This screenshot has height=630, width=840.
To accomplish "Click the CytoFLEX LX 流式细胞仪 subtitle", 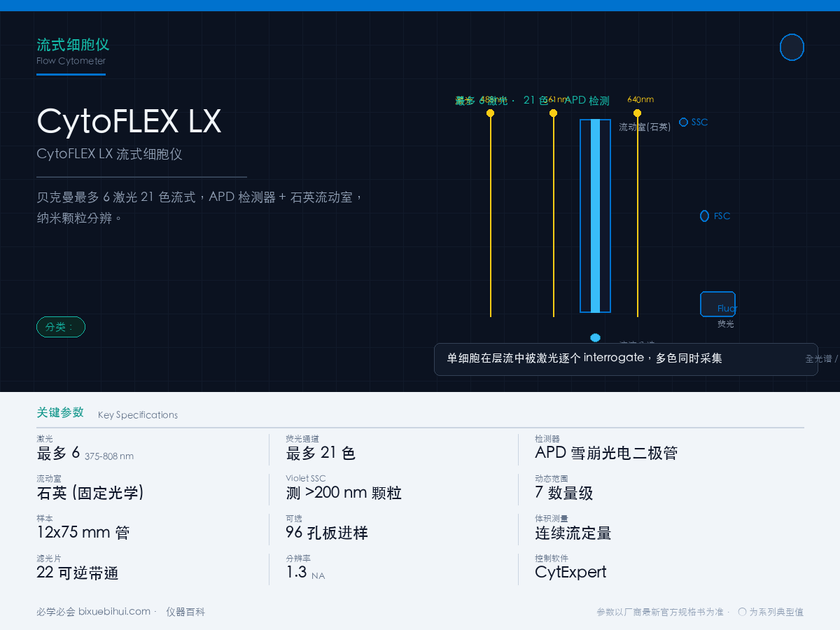I will (109, 154).
